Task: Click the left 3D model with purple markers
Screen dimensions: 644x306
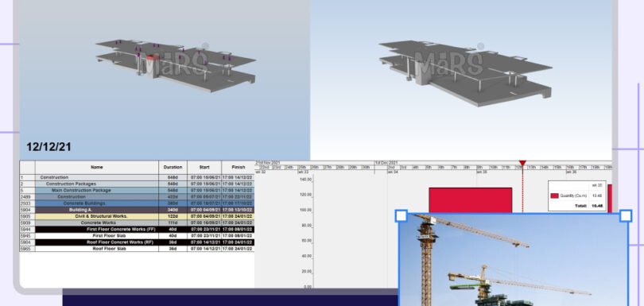Action: (176, 66)
